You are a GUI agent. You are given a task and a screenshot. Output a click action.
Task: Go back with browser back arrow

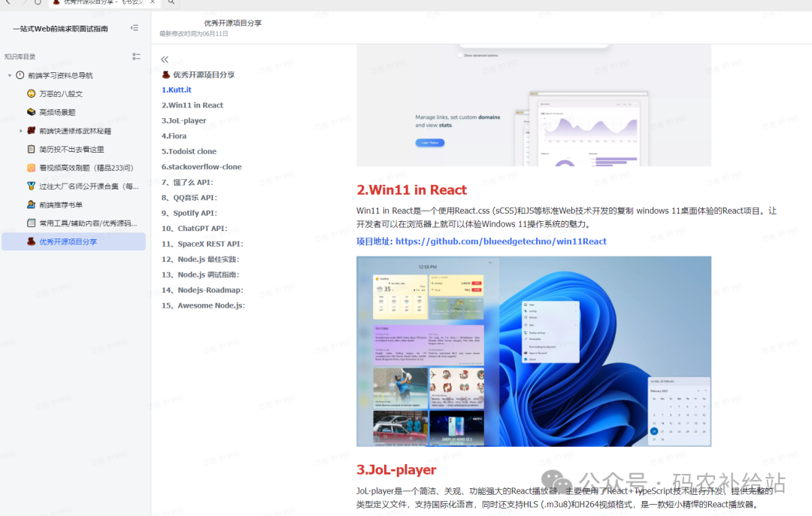pyautogui.click(x=8, y=2)
